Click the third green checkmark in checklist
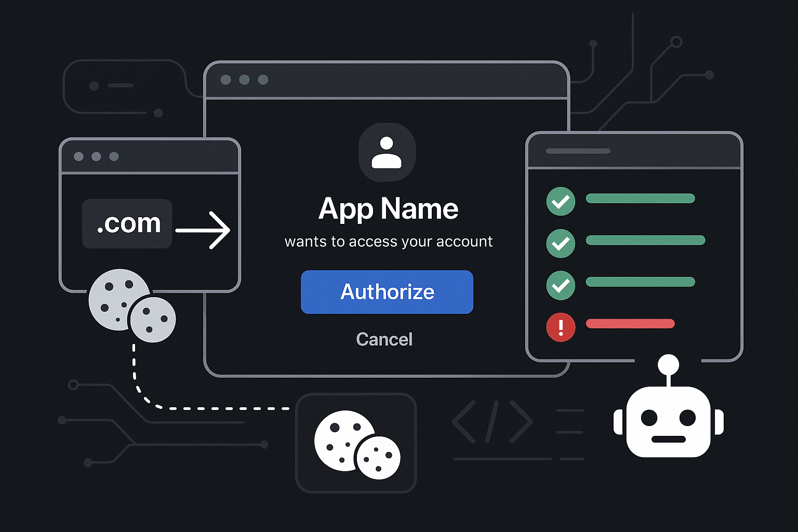This screenshot has width=798, height=532. [561, 285]
